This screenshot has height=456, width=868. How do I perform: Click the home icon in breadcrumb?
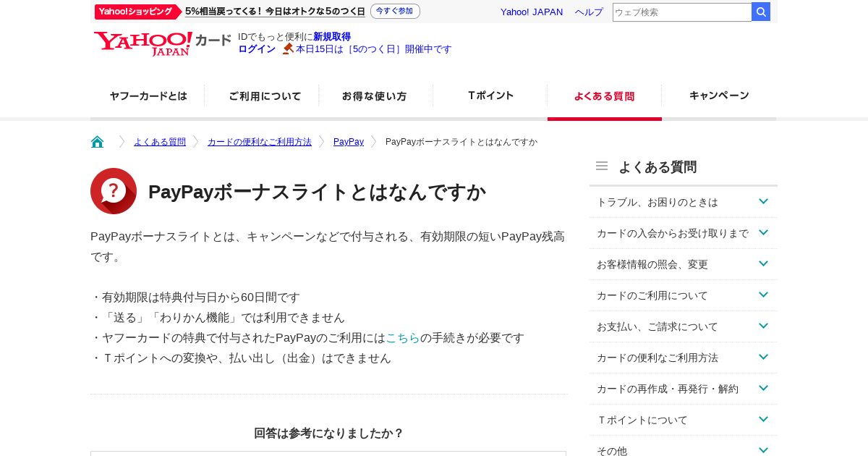[x=97, y=142]
